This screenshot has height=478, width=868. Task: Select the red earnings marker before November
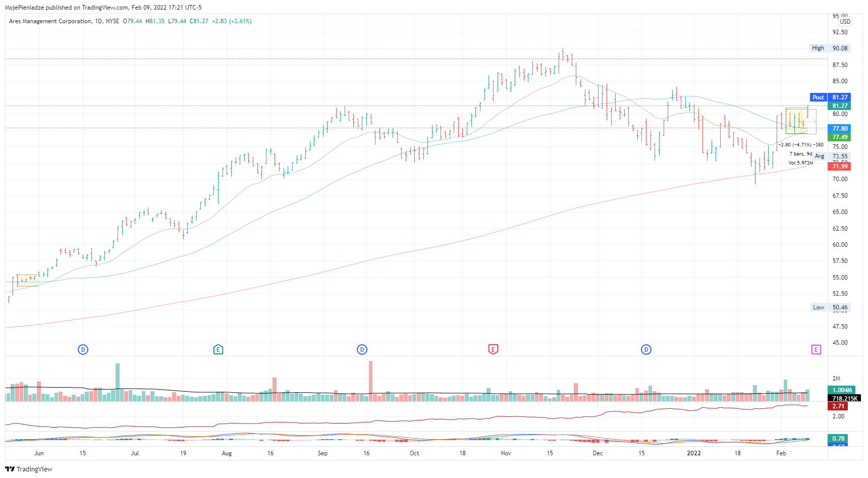pyautogui.click(x=493, y=349)
